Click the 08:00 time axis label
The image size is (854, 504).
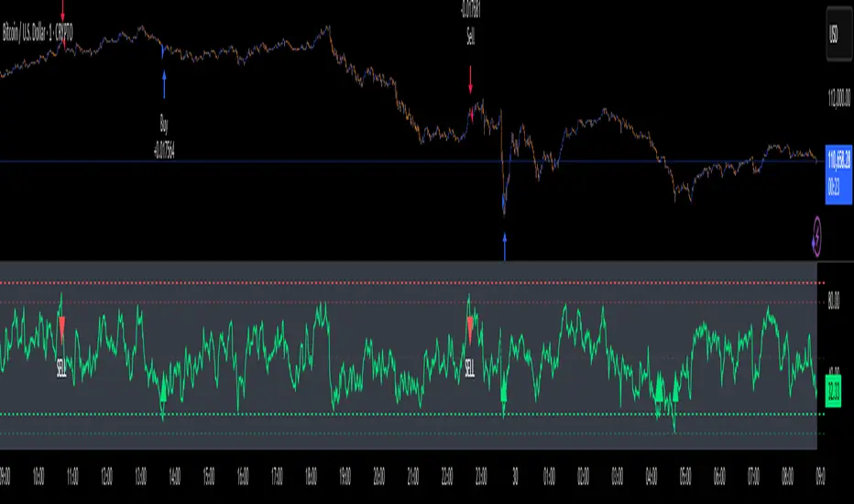[787, 477]
